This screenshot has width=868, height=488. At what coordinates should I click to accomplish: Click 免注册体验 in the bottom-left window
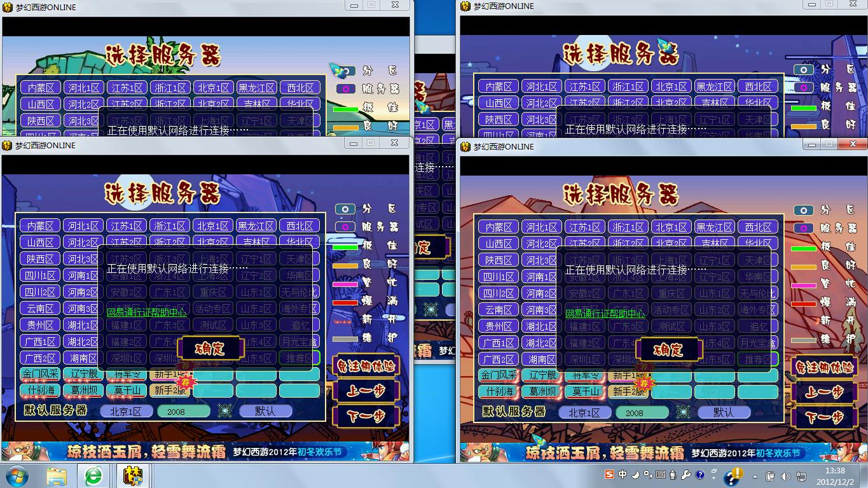(x=366, y=366)
